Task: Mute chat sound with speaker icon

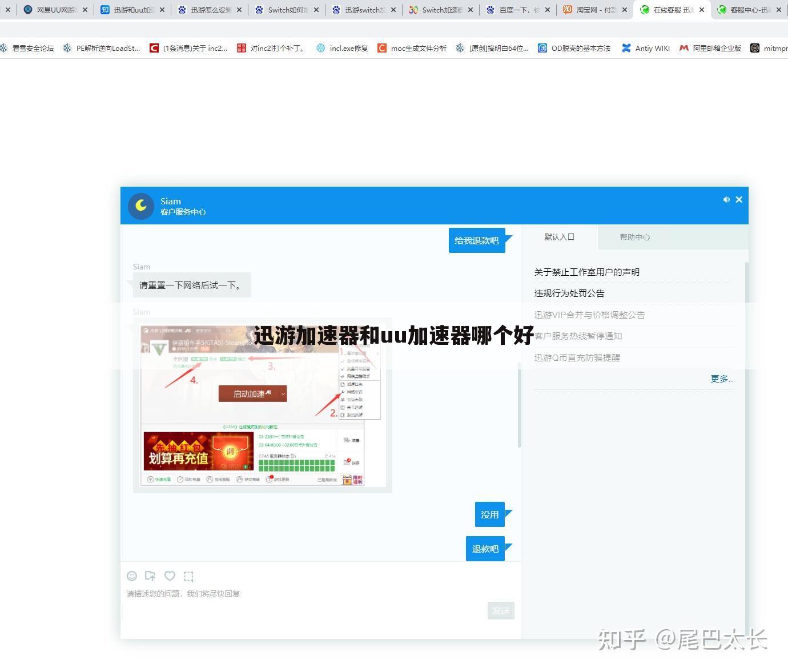Action: [726, 199]
